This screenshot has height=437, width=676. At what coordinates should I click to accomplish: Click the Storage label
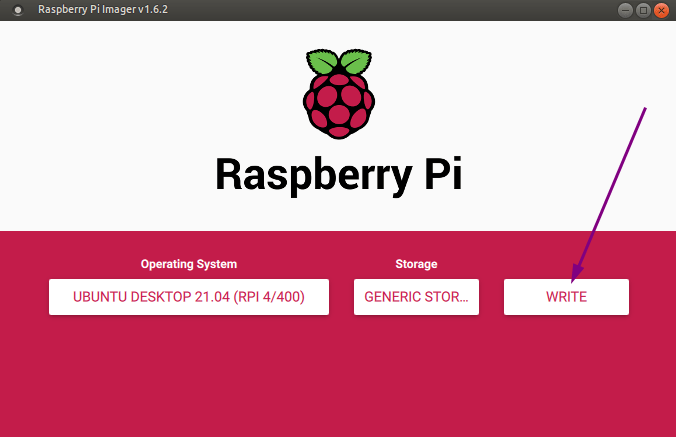(416, 264)
